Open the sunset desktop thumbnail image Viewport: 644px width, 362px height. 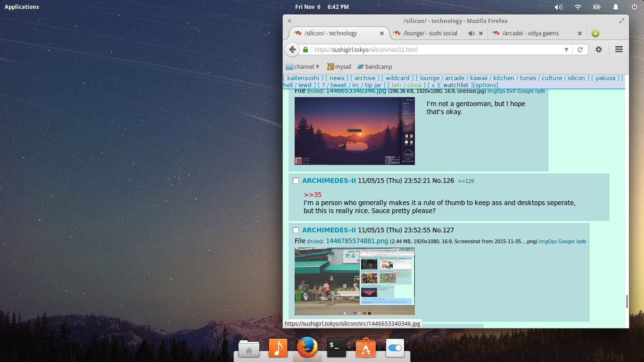[x=355, y=131]
